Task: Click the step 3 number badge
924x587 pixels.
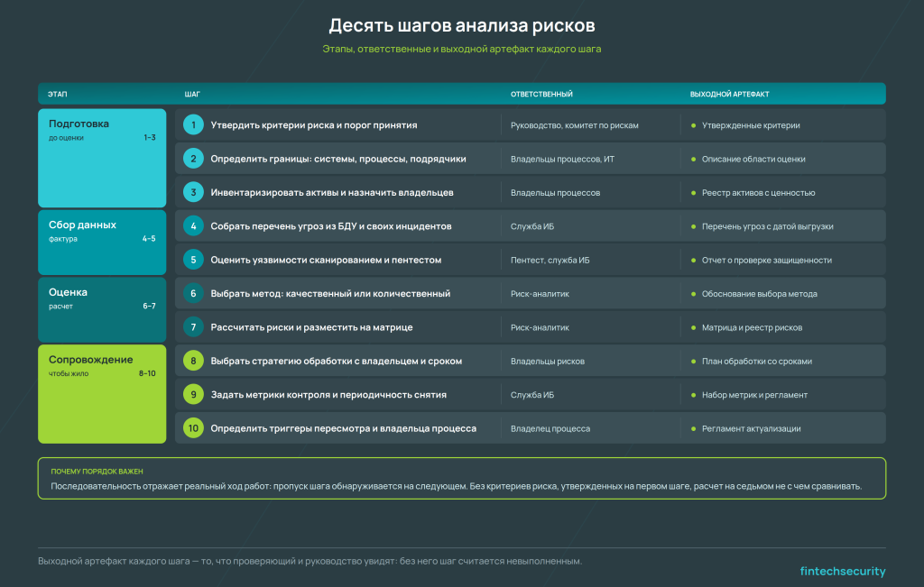Action: [x=193, y=193]
